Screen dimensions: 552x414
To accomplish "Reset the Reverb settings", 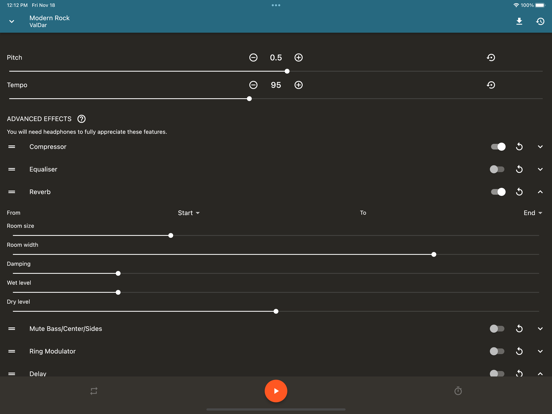I will tap(519, 192).
